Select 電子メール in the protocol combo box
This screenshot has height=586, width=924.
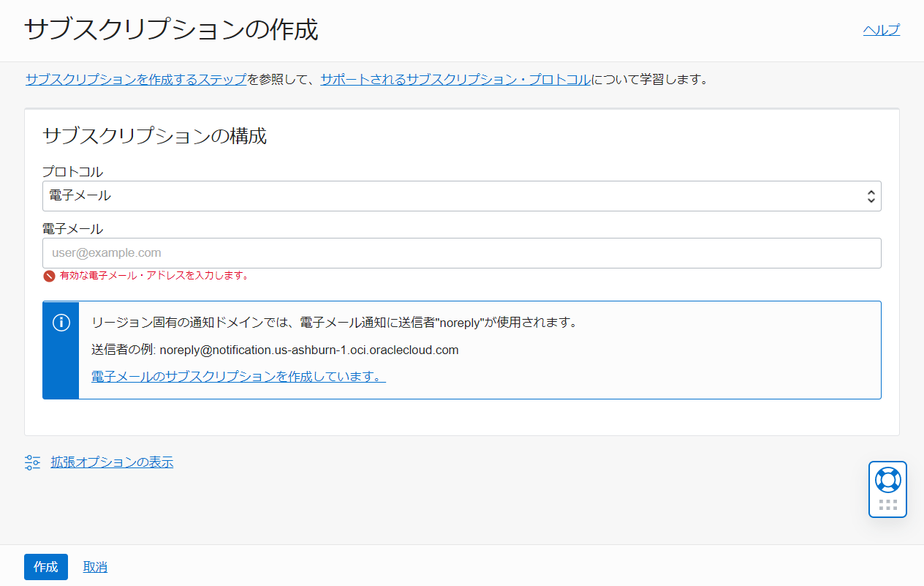[x=462, y=196]
